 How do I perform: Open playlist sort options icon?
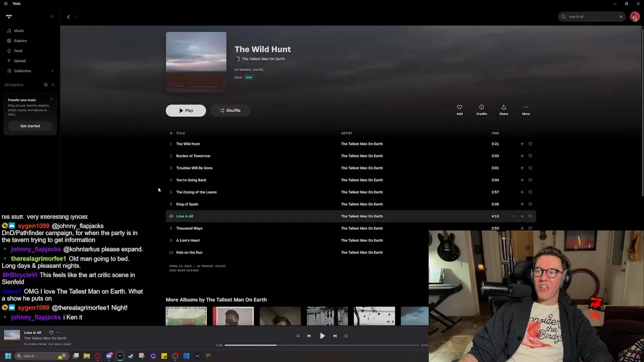[x=53, y=84]
